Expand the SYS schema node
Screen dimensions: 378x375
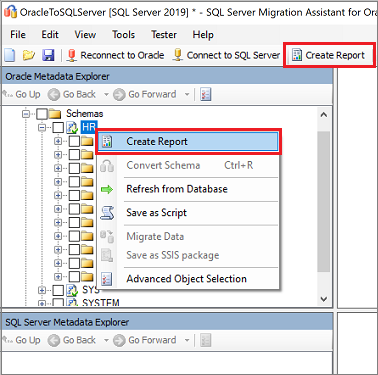point(42,290)
